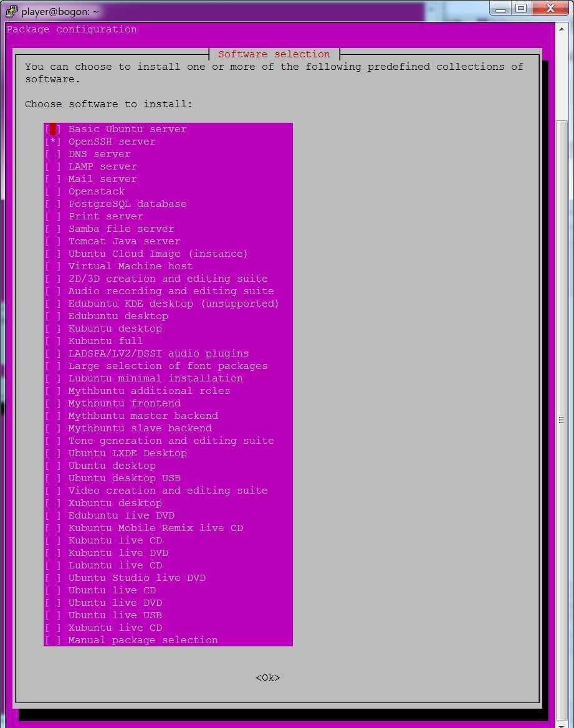Click the scrollbar up arrow
The height and width of the screenshot is (728, 574).
[562, 29]
